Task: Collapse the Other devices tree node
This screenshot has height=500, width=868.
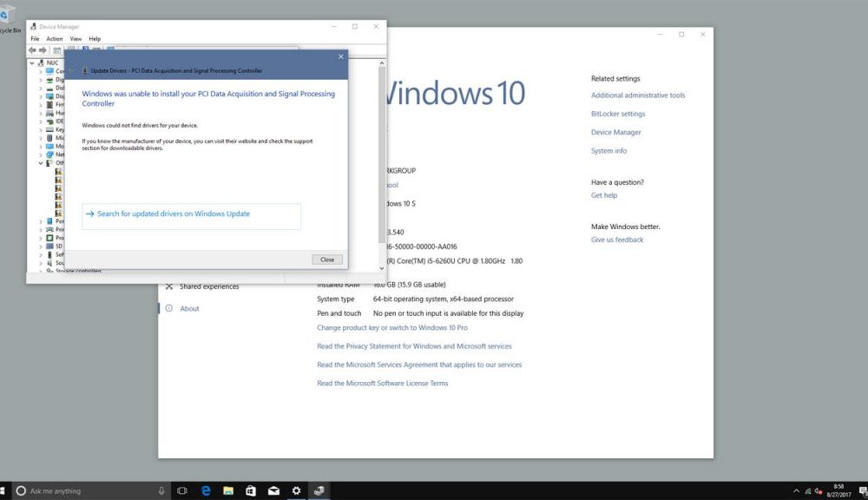Action: click(x=40, y=163)
